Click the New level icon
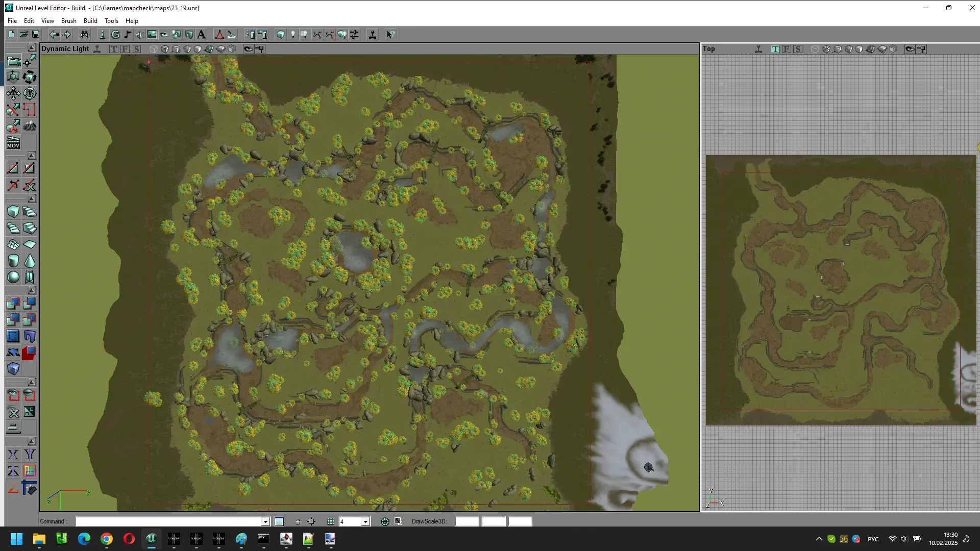Screen dimensions: 980x551 tap(11, 34)
